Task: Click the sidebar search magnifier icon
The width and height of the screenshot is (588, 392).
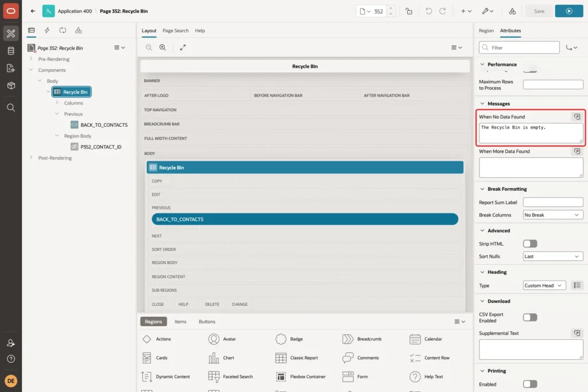Action: click(x=11, y=108)
